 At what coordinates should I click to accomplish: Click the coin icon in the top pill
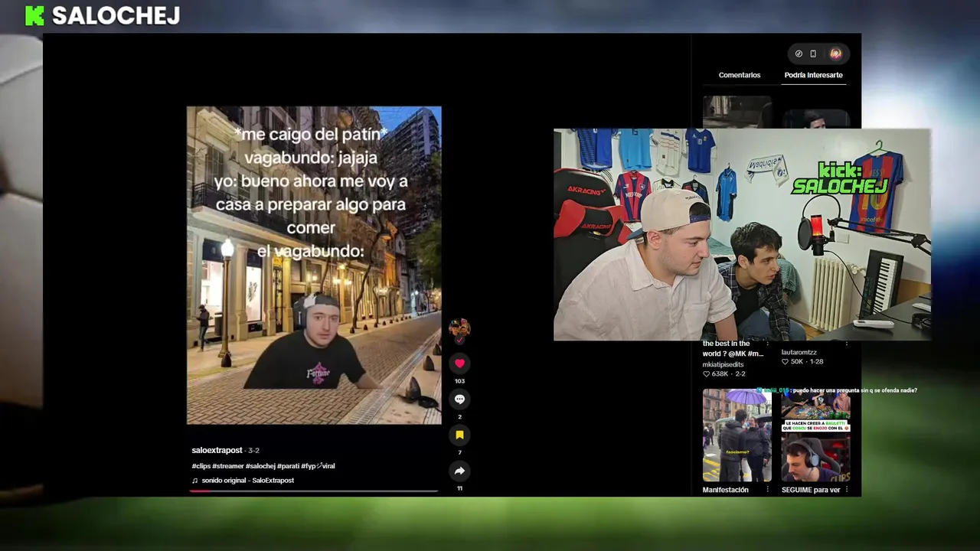click(x=799, y=54)
